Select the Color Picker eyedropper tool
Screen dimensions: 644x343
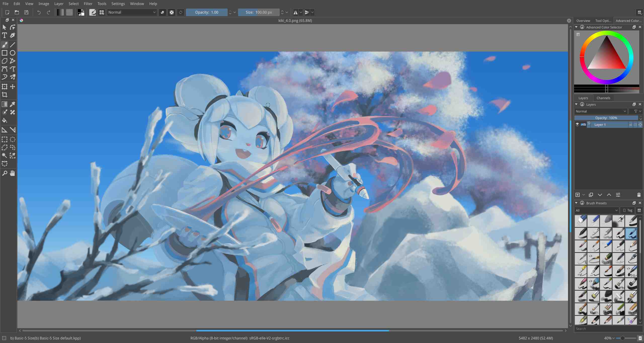pos(13,104)
